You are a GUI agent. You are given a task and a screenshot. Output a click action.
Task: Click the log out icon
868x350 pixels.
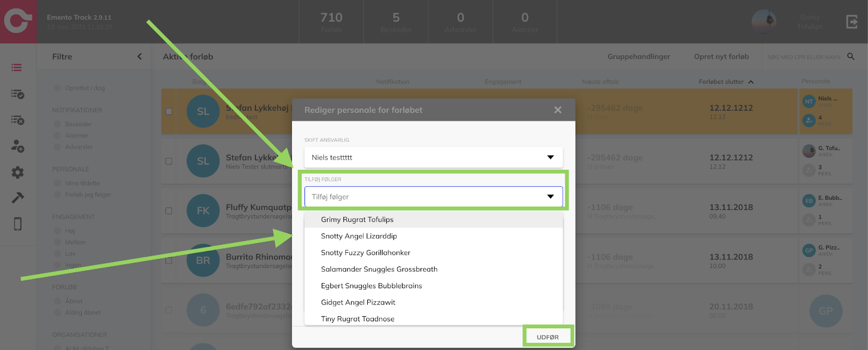click(852, 22)
